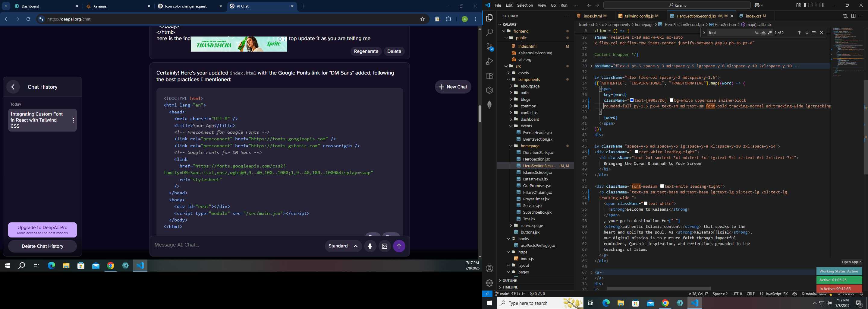Expand the OUTLINE section in Explorer

[x=535, y=281]
